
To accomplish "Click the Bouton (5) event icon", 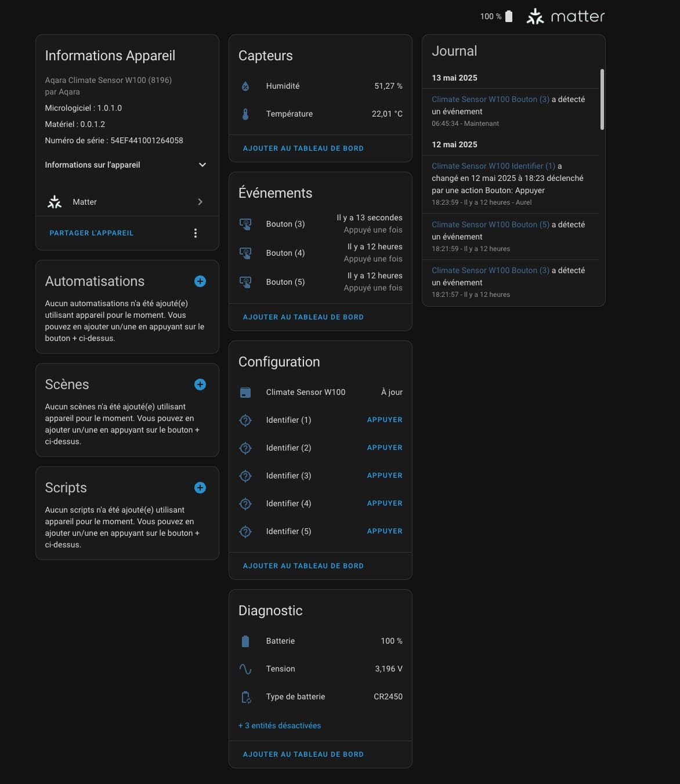I will tap(245, 282).
